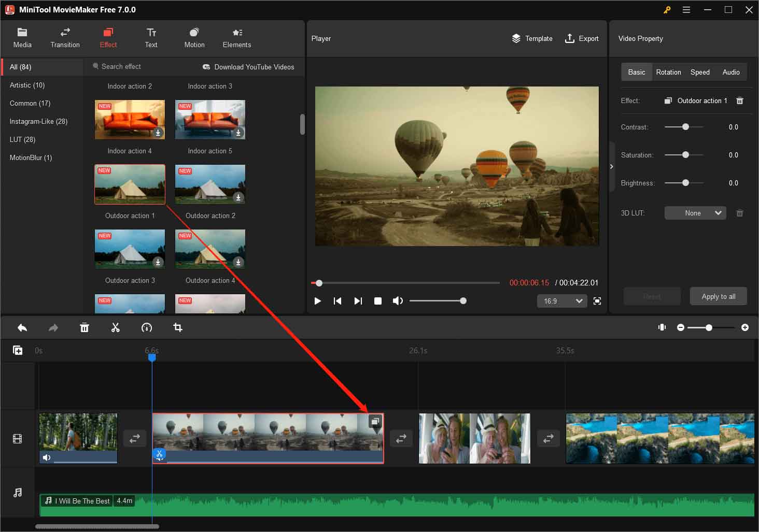Toggle fullscreen preview
Image resolution: width=759 pixels, height=532 pixels.
[597, 301]
